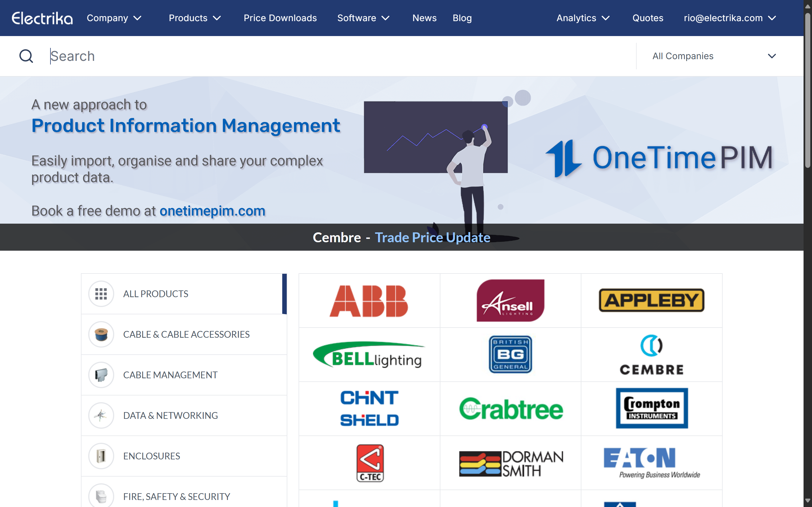Expand the Company dropdown menu
Viewport: 812px width, 507px height.
114,18
